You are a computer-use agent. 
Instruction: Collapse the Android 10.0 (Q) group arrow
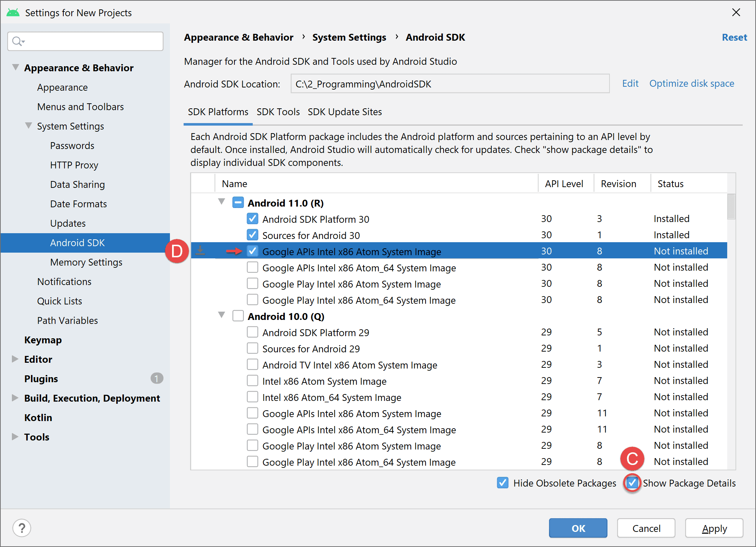[x=222, y=315]
